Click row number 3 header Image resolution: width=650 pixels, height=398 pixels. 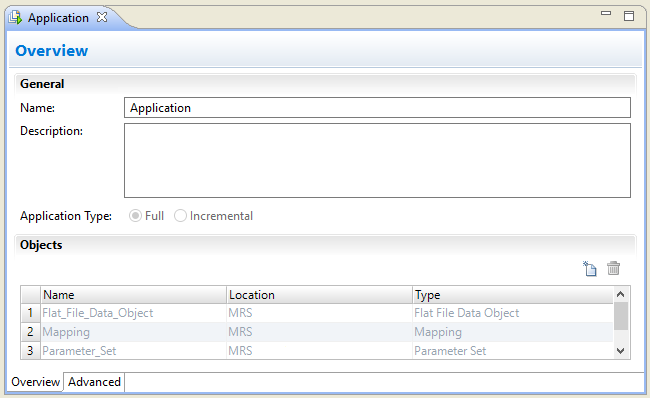30,351
